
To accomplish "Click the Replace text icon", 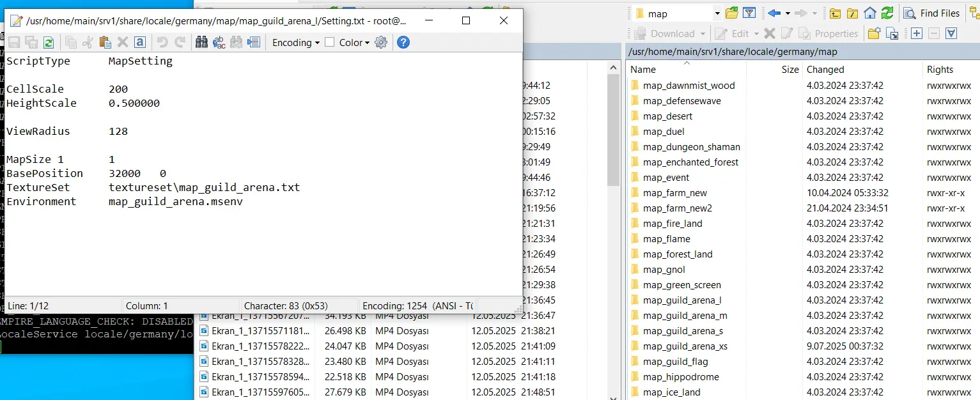I will click(x=219, y=43).
